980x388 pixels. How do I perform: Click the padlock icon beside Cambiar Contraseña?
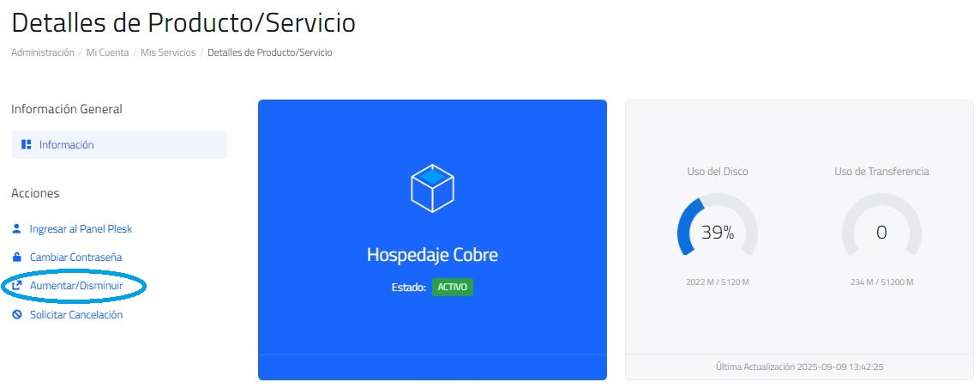(17, 257)
